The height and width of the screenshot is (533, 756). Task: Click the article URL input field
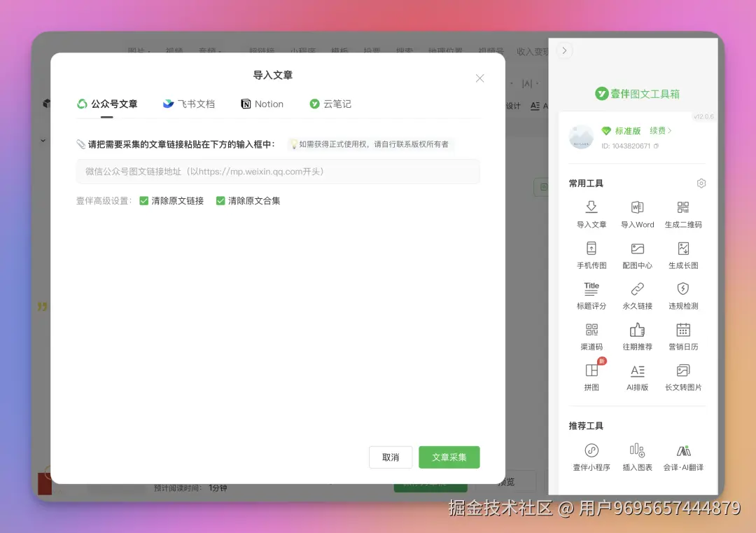coord(278,171)
